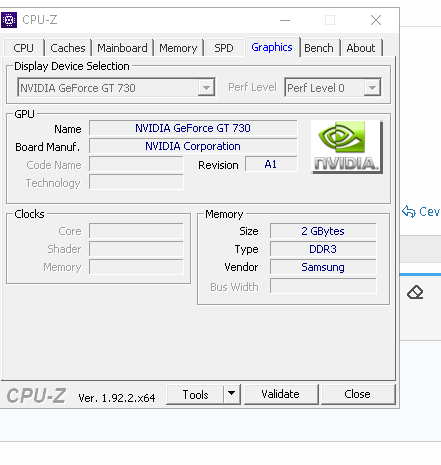
Task: Click the Perf Level label
Action: (252, 87)
